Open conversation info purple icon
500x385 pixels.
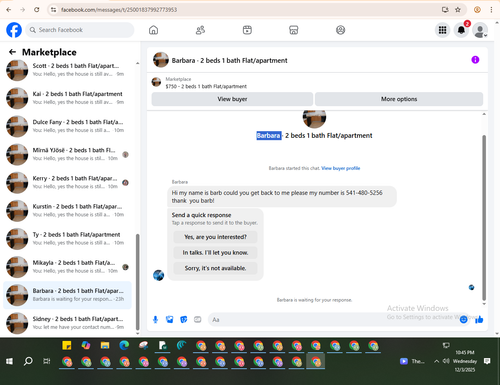(475, 60)
